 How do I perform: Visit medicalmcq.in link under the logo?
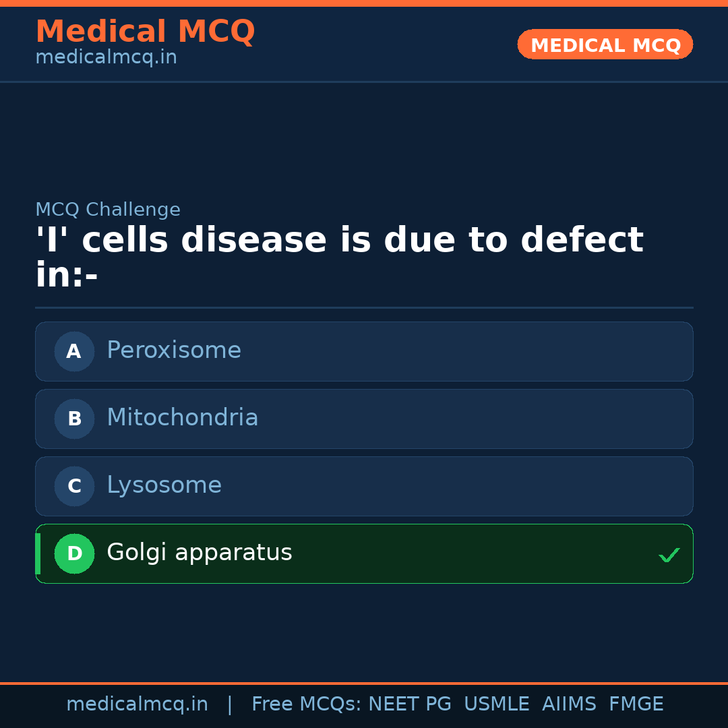click(x=106, y=58)
